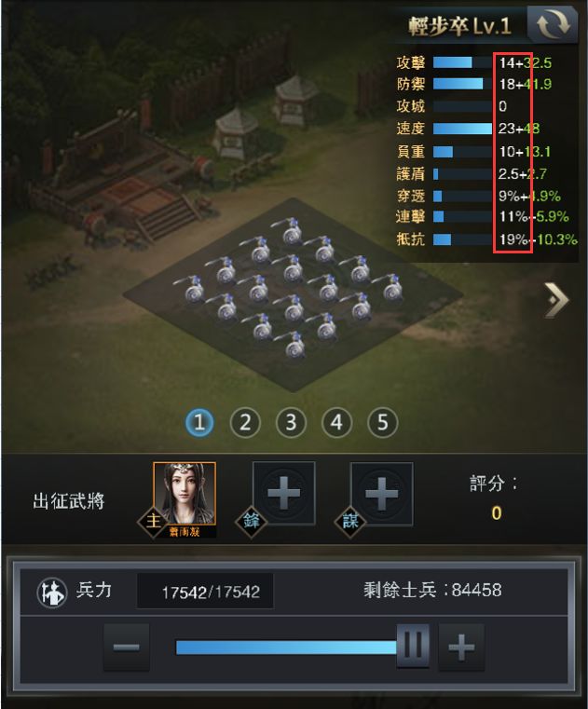
Task: Add a strategist general with plus slot
Action: point(382,493)
